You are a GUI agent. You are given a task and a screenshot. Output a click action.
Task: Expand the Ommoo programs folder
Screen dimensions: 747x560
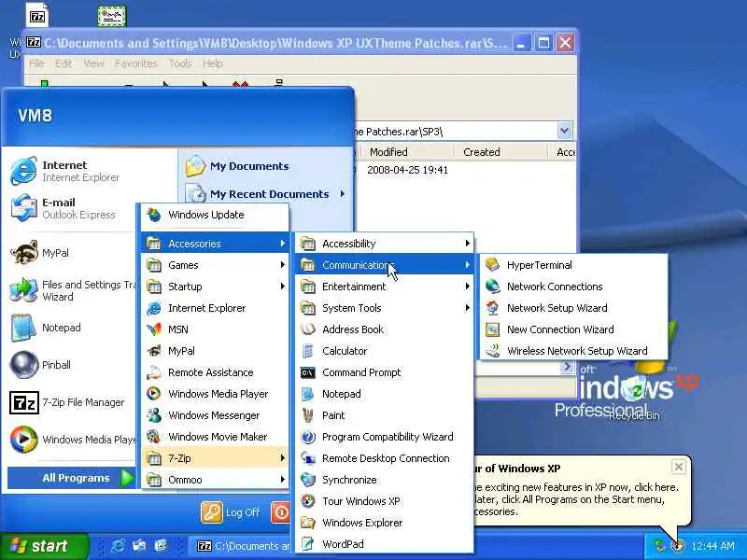tap(216, 480)
